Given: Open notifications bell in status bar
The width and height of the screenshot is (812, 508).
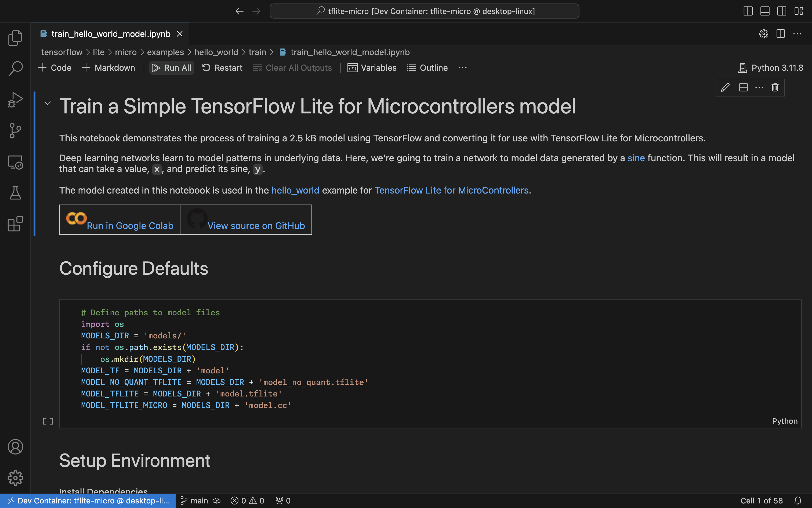Looking at the screenshot, I should point(798,500).
